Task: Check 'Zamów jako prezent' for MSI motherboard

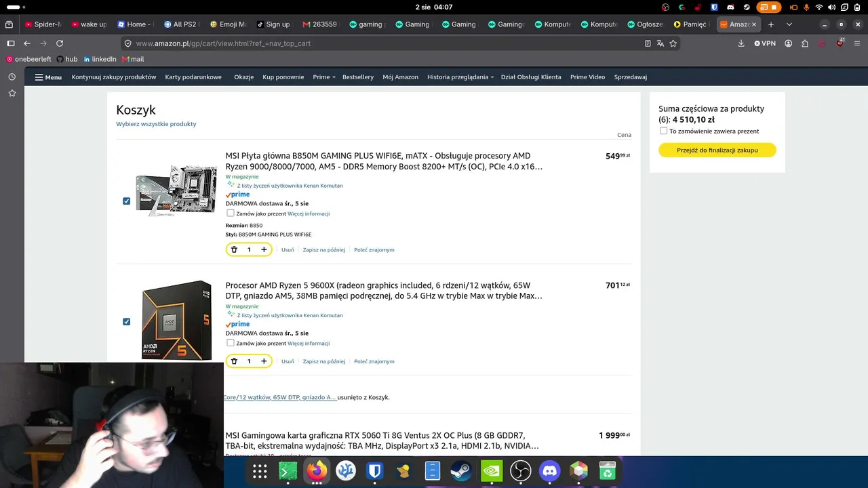Action: 231,213
